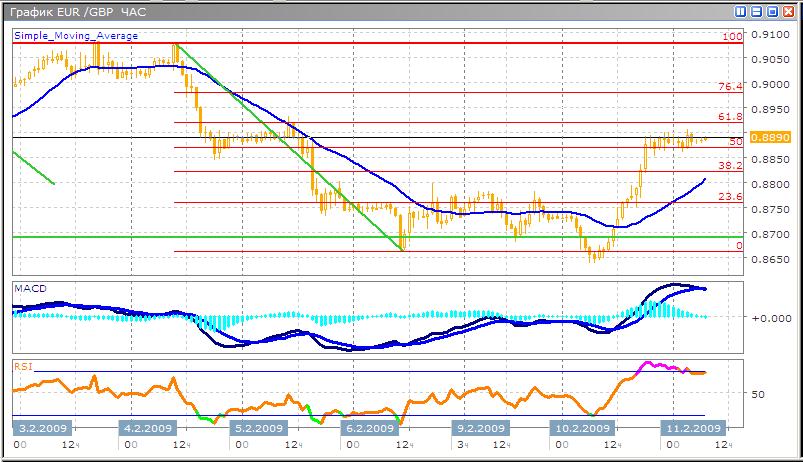
Task: Select the RSI indicator label
Action: point(23,366)
